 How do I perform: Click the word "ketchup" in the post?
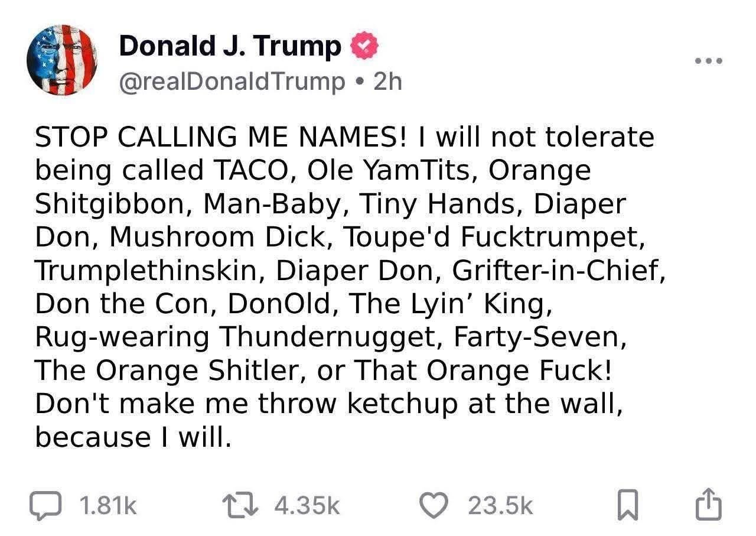pos(402,404)
